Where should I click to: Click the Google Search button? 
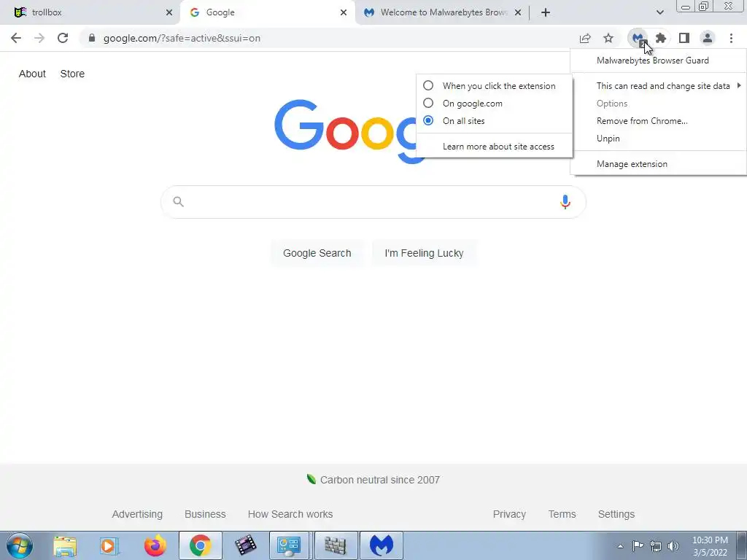tap(317, 253)
